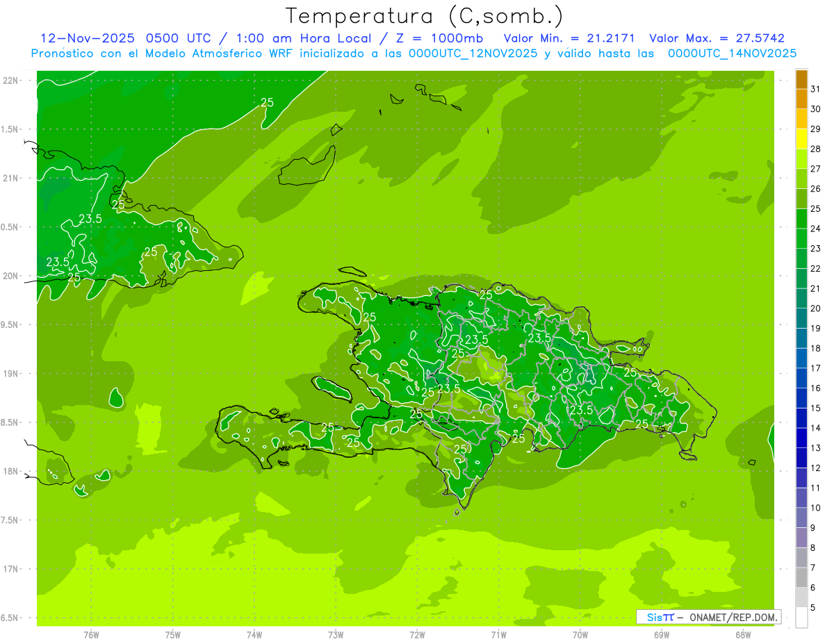Click the green legend swatch between 23 and 24
Image resolution: width=834 pixels, height=644 pixels.
pos(801,239)
